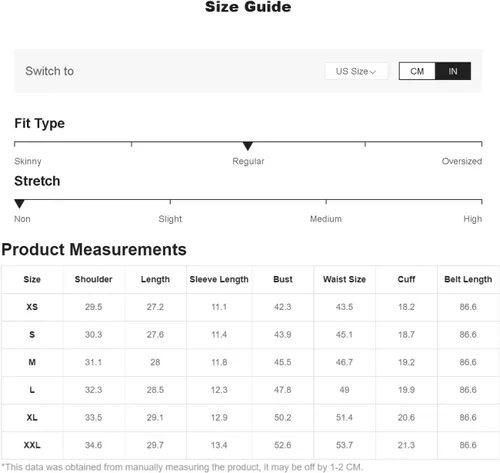Select the XXL size row

(x=250, y=445)
